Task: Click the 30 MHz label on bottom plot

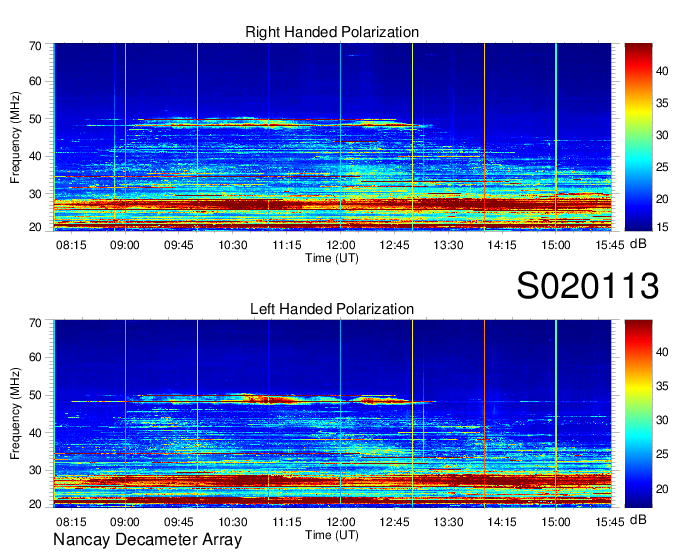Action: click(36, 470)
